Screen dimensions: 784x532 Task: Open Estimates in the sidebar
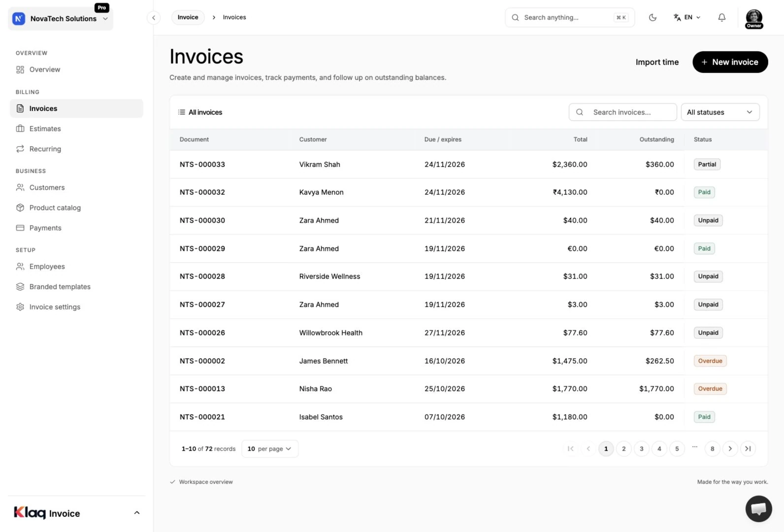[76, 129]
